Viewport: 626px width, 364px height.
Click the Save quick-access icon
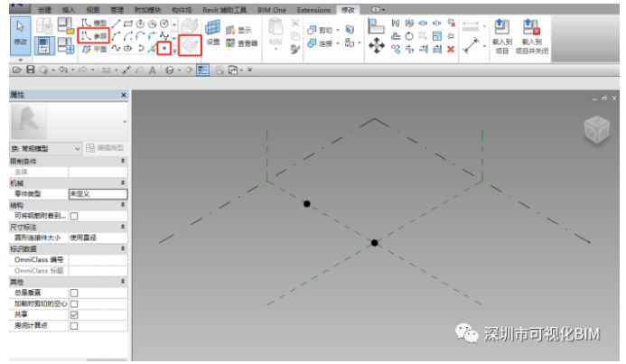coord(31,70)
